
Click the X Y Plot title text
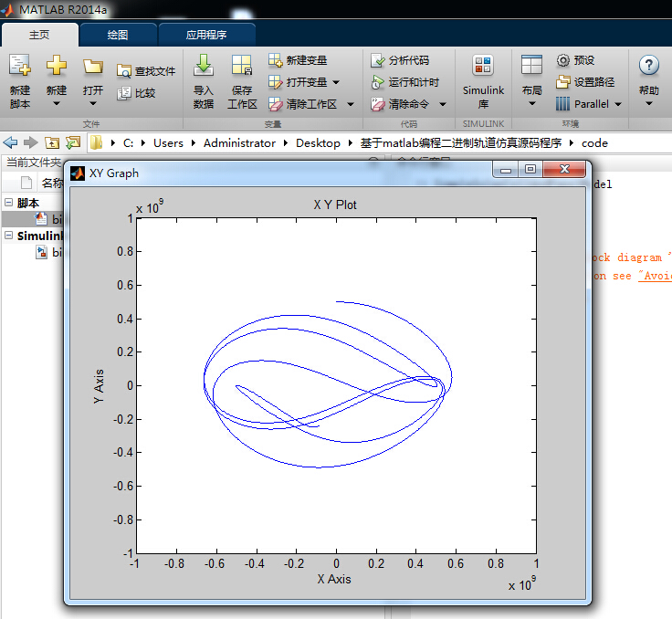click(x=335, y=205)
